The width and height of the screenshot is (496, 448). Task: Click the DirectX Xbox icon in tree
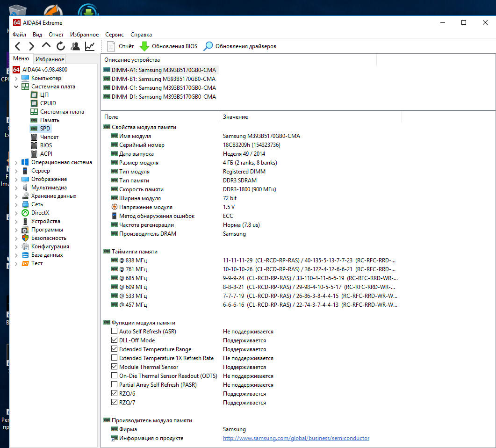(x=25, y=213)
